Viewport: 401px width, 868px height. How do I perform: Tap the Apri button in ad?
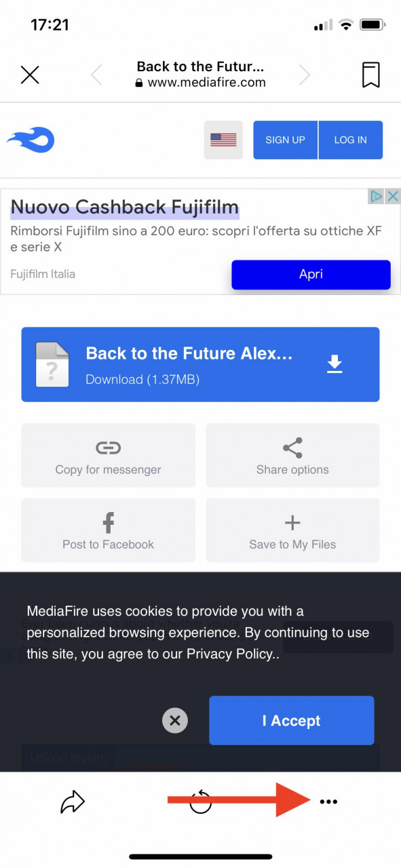[311, 275]
